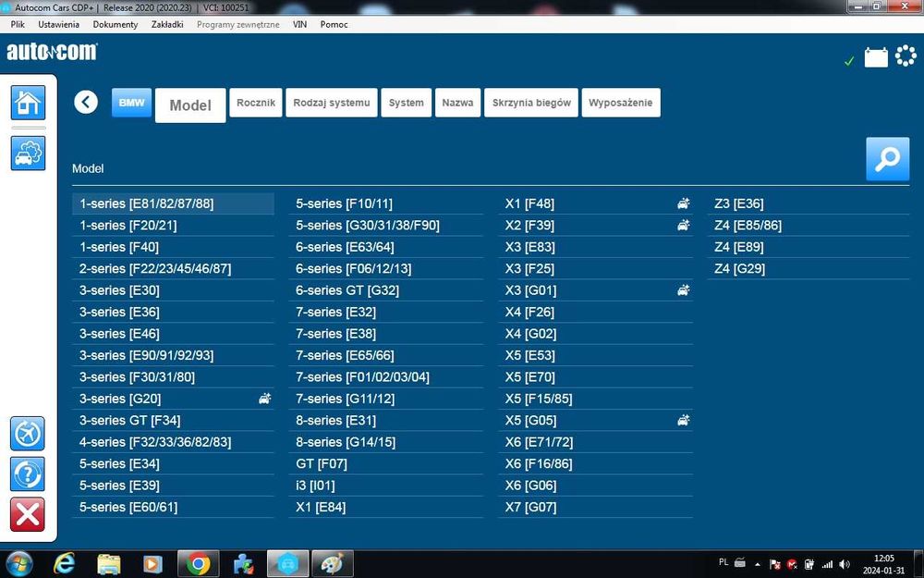The width and height of the screenshot is (924, 578).
Task: Select model 5-series [F10/11]
Action: coord(386,203)
